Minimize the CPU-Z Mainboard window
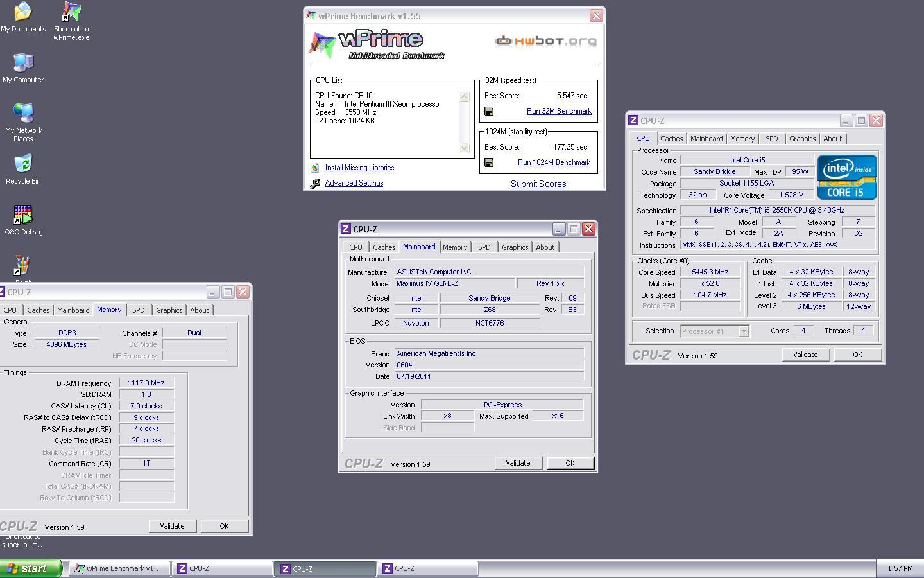 pyautogui.click(x=559, y=229)
